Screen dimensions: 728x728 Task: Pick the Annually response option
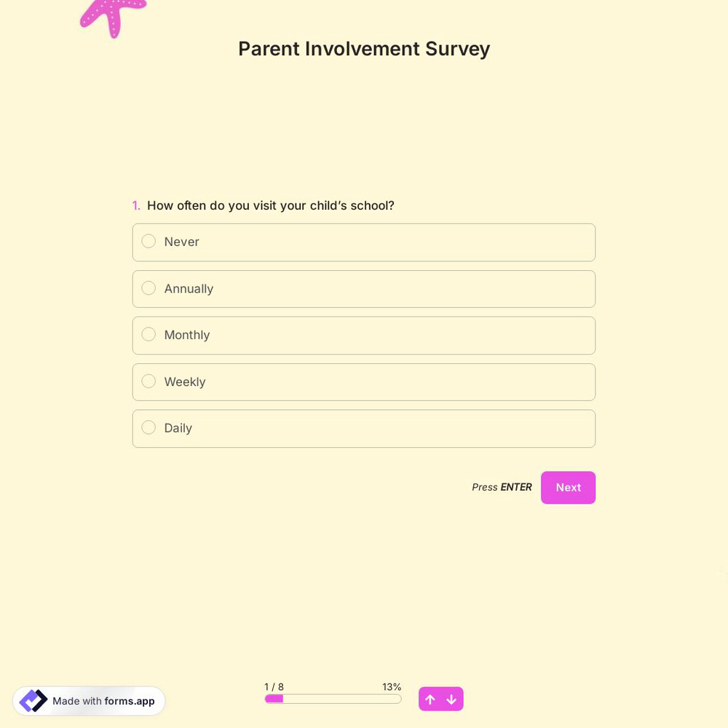[364, 288]
